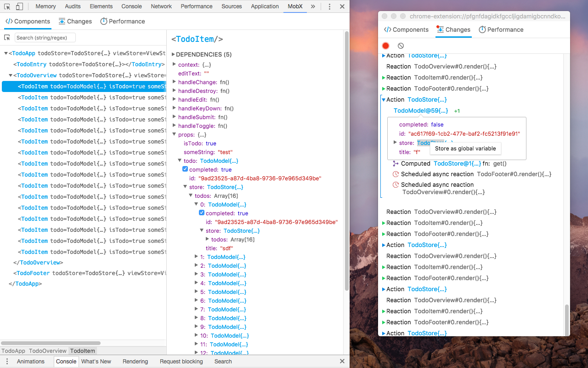This screenshot has height=368, width=588.
Task: Collapse the todos Array[16] list
Action: 190,195
